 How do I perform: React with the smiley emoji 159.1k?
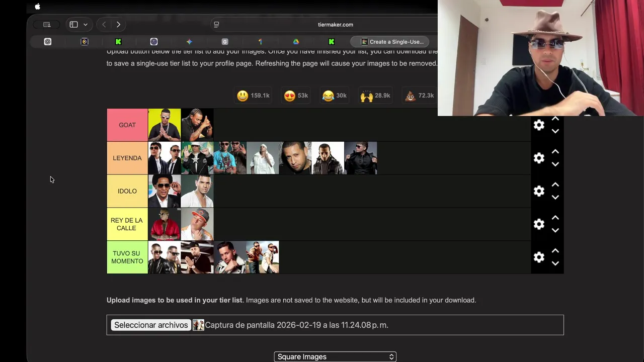[253, 96]
